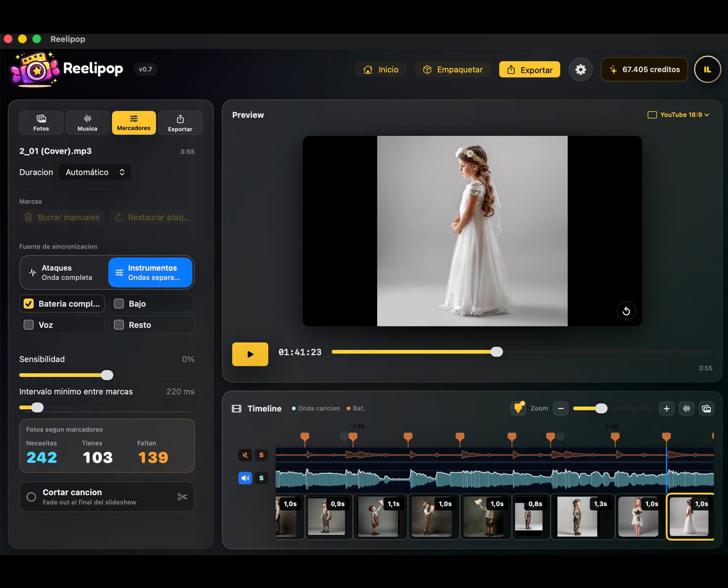
Task: Click the Timeline filmstrip icon
Action: (236, 409)
